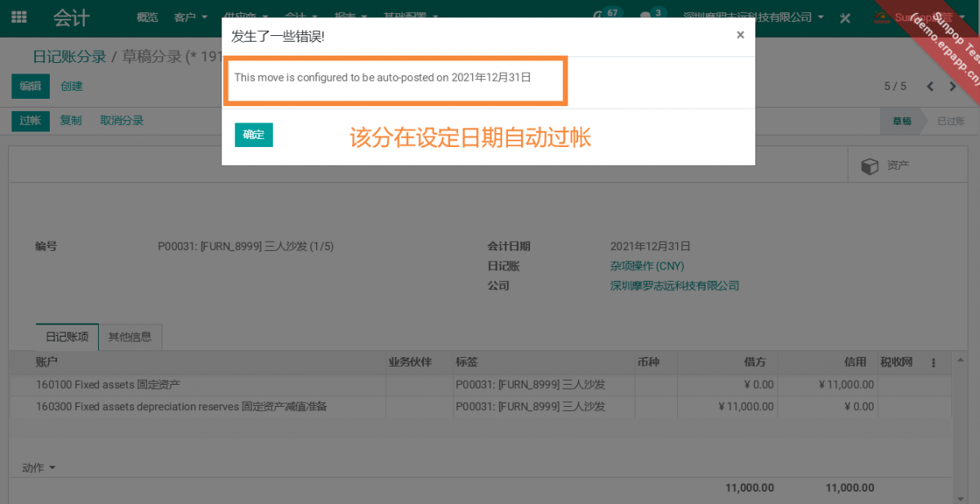Go back to the 日记账分录 breadcrumb
The height and width of the screenshot is (504, 980).
[x=69, y=57]
